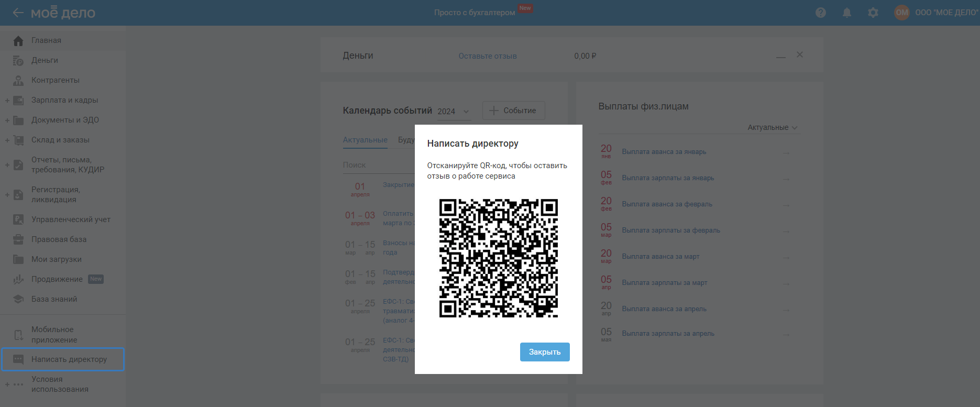
Task: Open the 2024 year dropdown
Action: pyautogui.click(x=454, y=112)
